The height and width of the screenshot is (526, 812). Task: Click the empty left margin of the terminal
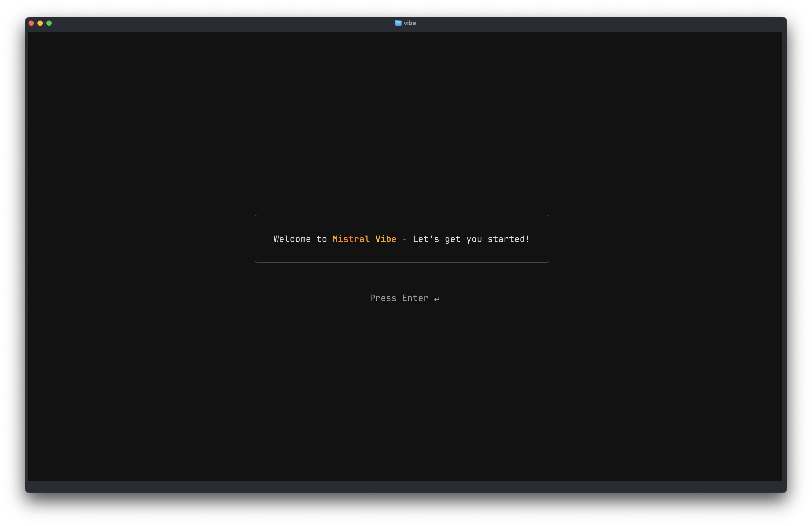coord(85,239)
